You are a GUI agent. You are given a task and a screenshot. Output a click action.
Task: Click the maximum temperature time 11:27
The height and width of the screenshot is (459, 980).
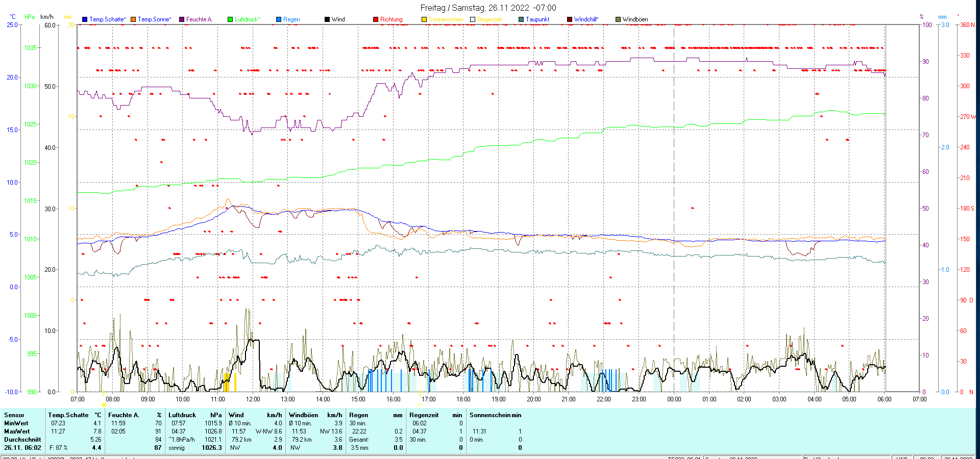[x=58, y=431]
